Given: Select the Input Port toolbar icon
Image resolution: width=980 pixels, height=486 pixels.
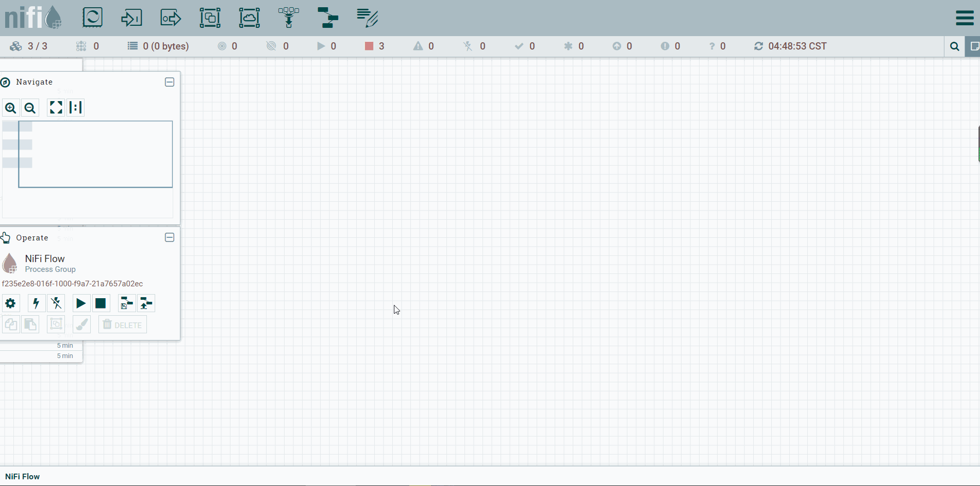Looking at the screenshot, I should coord(131,18).
